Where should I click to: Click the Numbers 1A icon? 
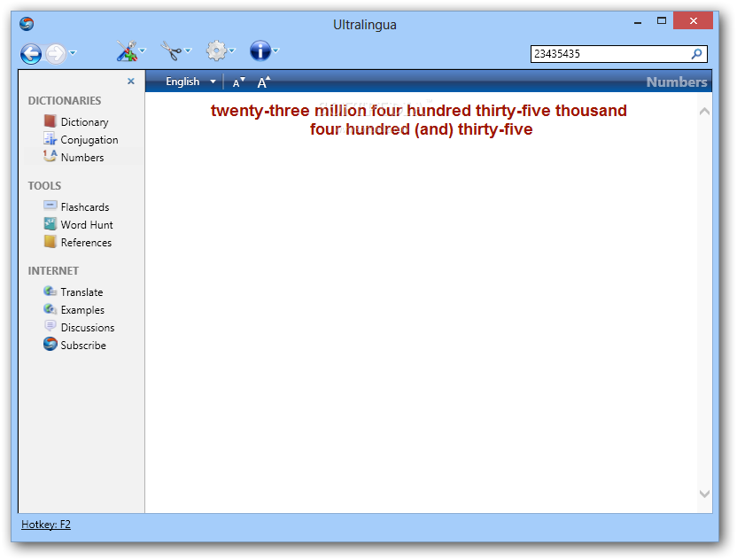coord(50,156)
